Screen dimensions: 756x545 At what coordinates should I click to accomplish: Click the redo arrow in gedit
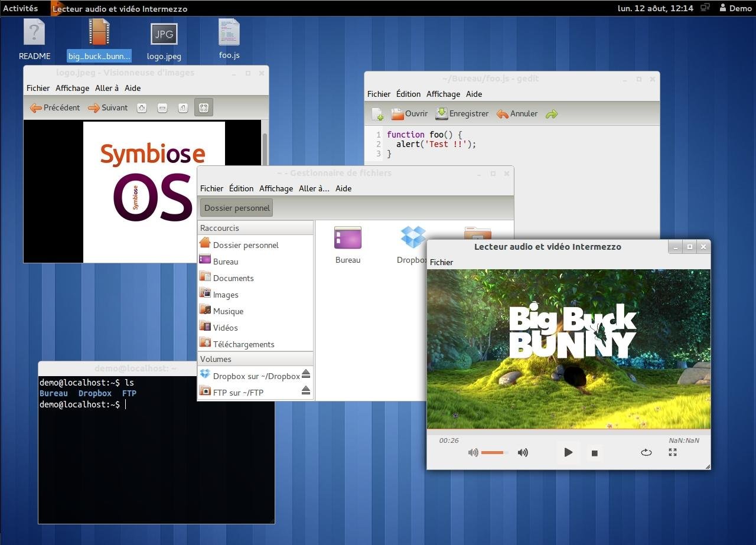coord(551,113)
